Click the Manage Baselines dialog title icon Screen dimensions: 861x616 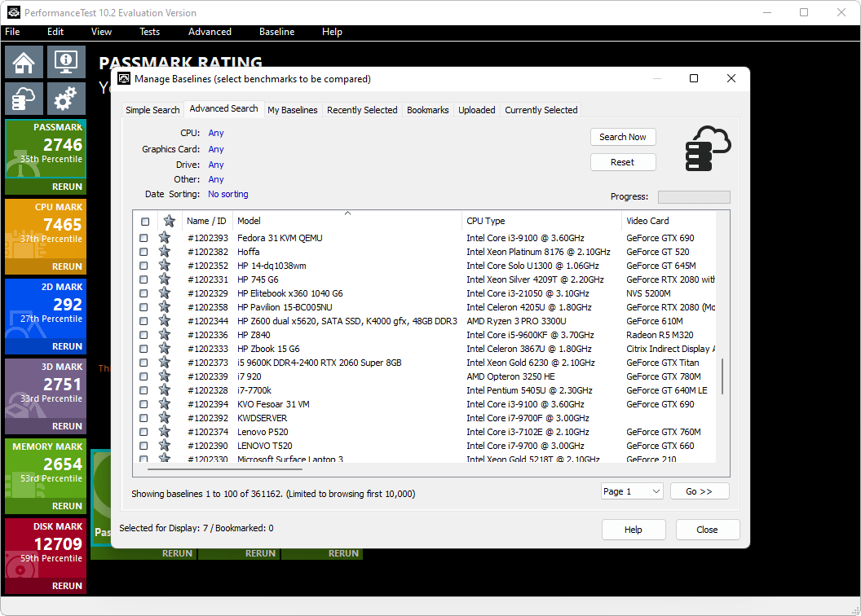coord(124,78)
